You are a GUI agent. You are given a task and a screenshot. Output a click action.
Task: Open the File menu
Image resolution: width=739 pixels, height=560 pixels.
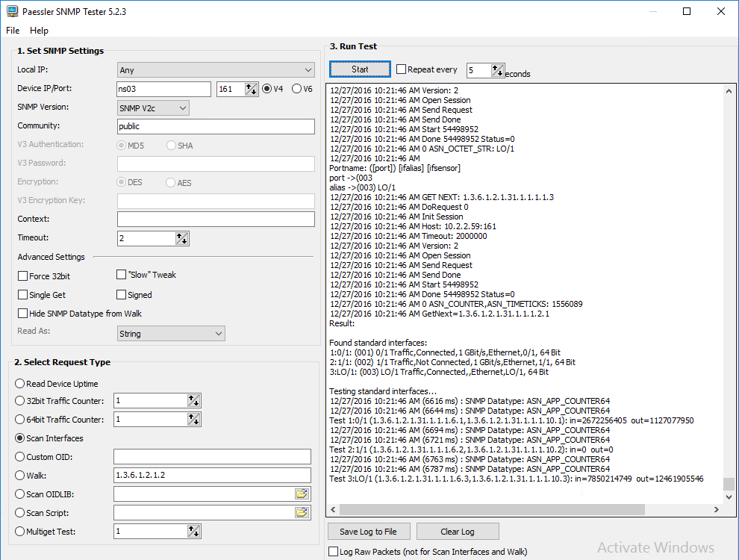point(13,31)
